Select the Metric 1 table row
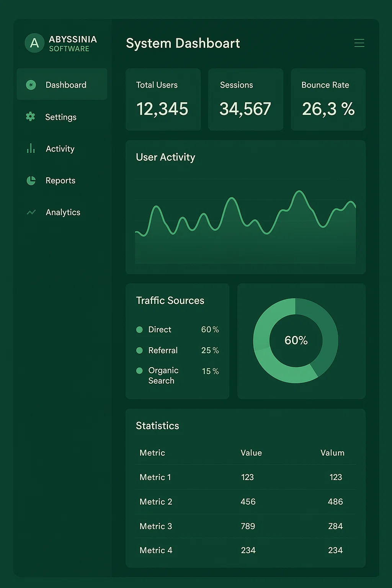 [x=245, y=477]
